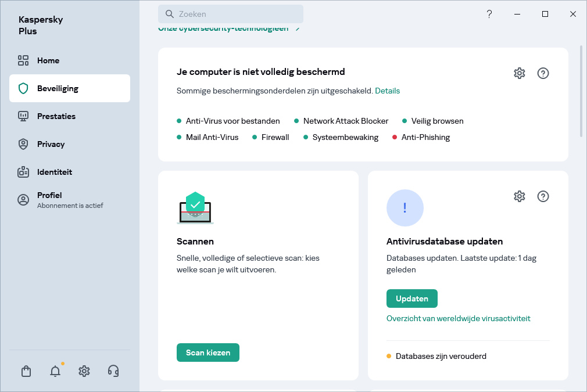Click help icon in protection status card
The width and height of the screenshot is (587, 392).
tap(543, 73)
